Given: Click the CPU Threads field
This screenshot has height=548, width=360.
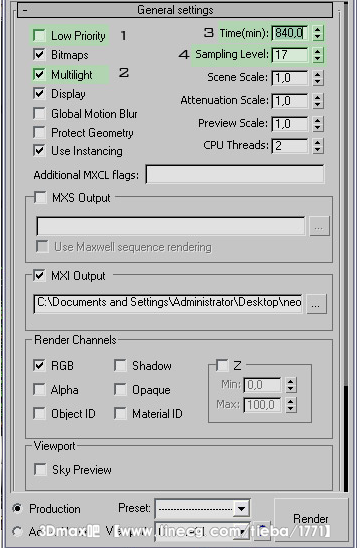Looking at the screenshot, I should tap(290, 146).
